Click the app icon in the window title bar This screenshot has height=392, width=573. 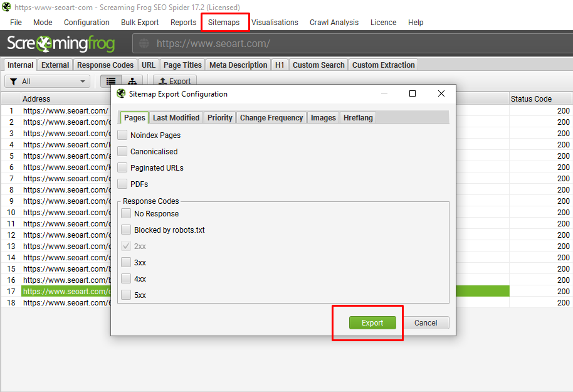pyautogui.click(x=8, y=7)
